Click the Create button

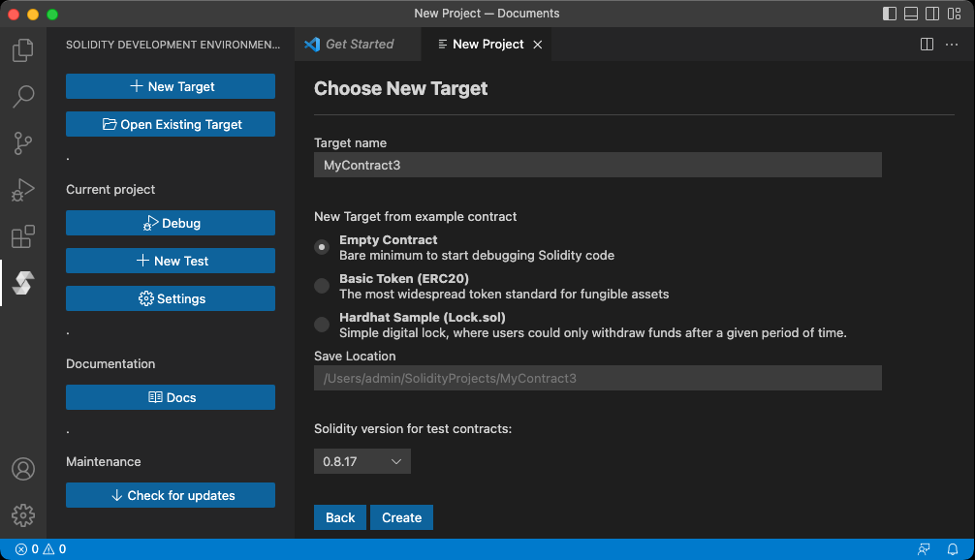click(x=401, y=517)
